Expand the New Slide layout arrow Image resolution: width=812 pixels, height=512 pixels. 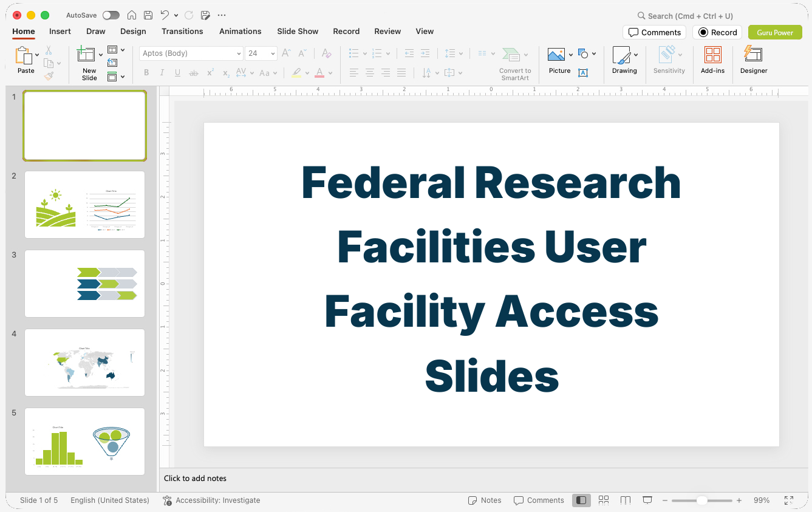(x=101, y=55)
